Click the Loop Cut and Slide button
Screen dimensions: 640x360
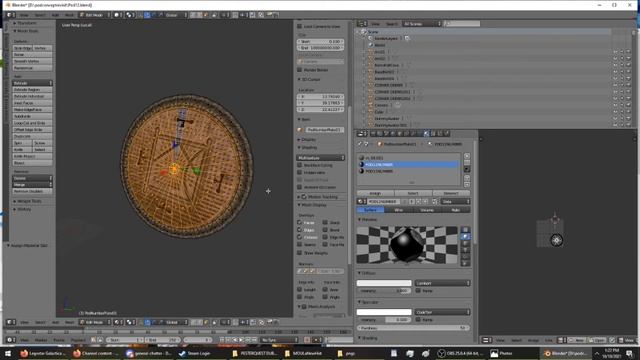coord(32,123)
